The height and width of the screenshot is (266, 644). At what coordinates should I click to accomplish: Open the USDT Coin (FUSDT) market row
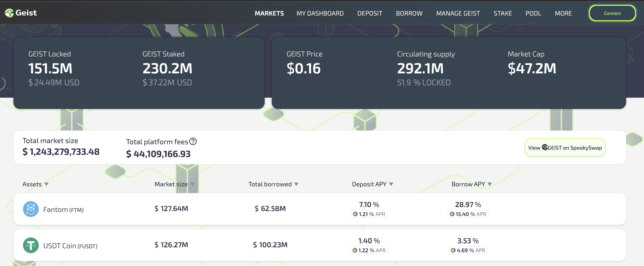320,245
